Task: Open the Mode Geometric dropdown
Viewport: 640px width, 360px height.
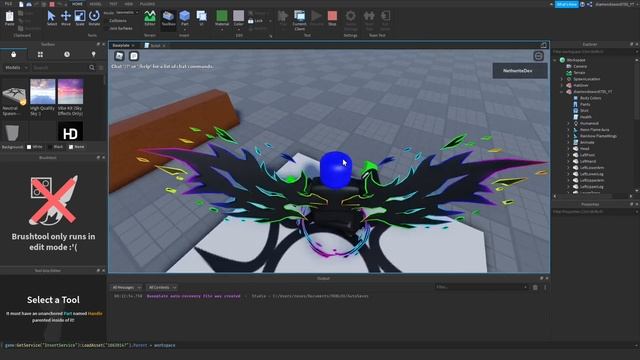Action: (x=127, y=13)
